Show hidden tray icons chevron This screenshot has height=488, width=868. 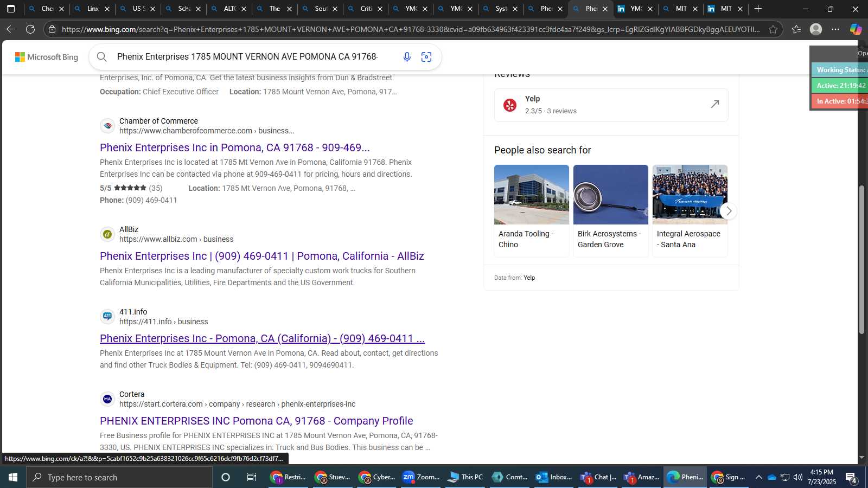pyautogui.click(x=758, y=477)
